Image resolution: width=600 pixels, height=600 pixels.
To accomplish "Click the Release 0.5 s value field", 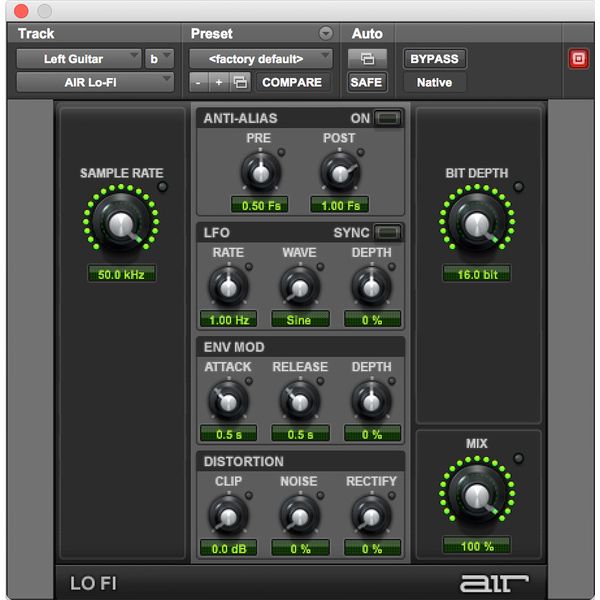I will click(300, 434).
